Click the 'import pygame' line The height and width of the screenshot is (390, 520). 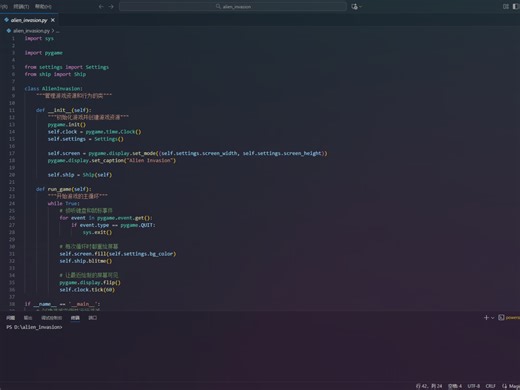44,53
